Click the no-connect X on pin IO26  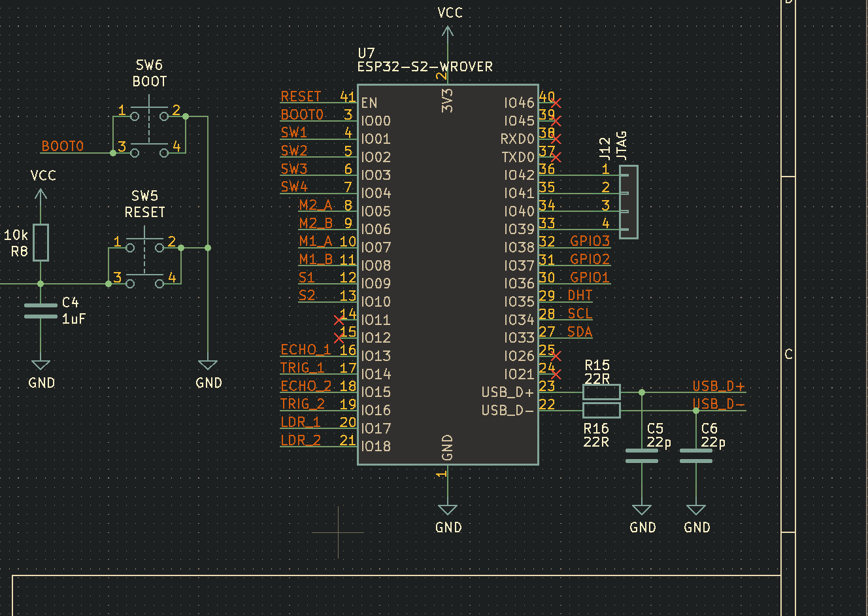[556, 356]
